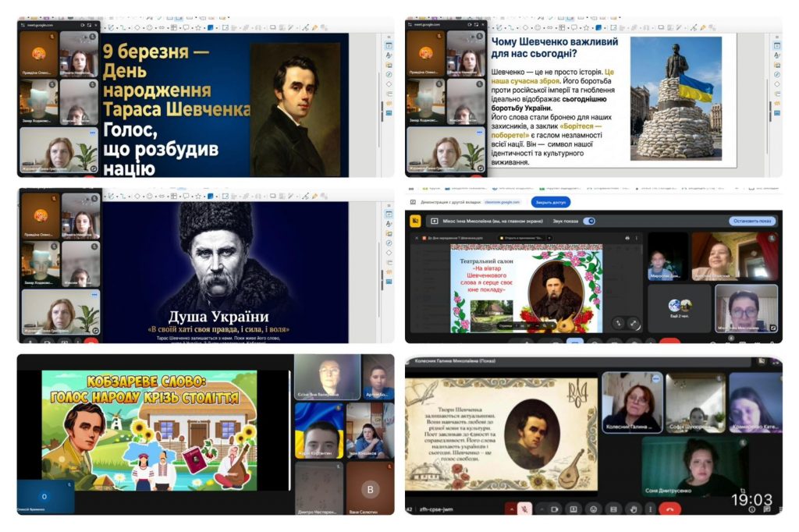Open Properties in the top-left Impress sidebar

click(x=389, y=47)
